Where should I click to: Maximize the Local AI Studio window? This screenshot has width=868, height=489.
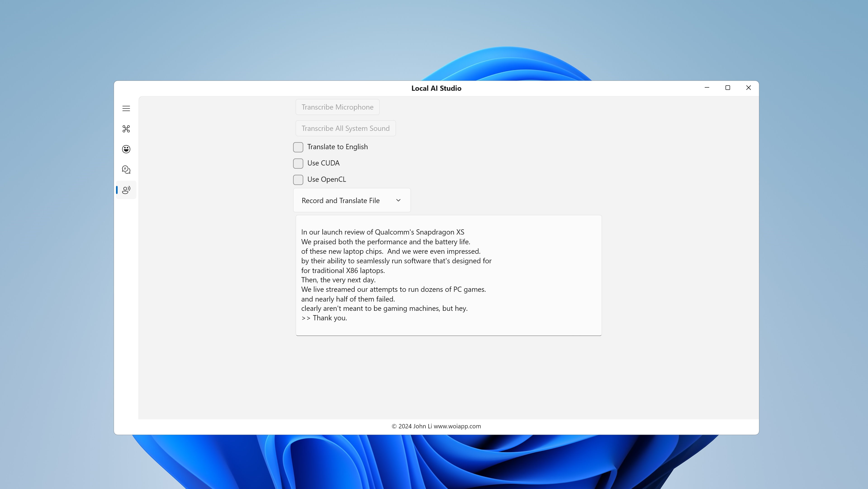pyautogui.click(x=728, y=88)
